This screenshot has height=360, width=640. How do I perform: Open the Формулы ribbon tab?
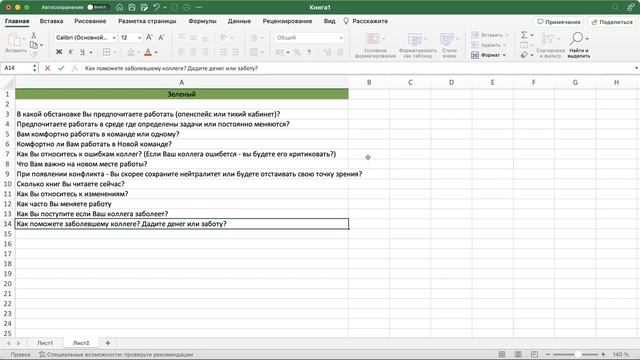(x=202, y=21)
